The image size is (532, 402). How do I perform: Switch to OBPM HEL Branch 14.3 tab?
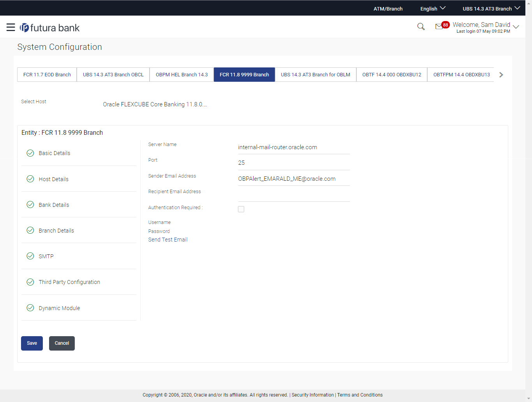click(x=182, y=75)
